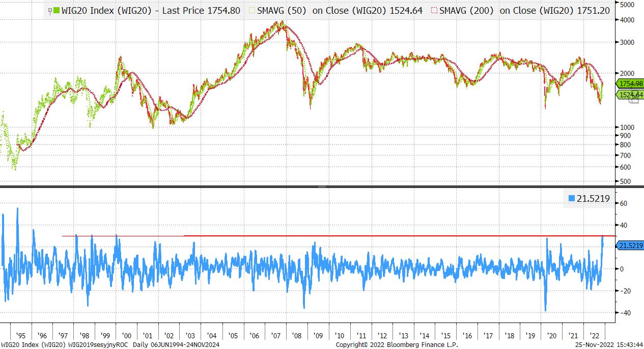
Task: Click the '03 year label on the time axis
Action: tap(190, 336)
